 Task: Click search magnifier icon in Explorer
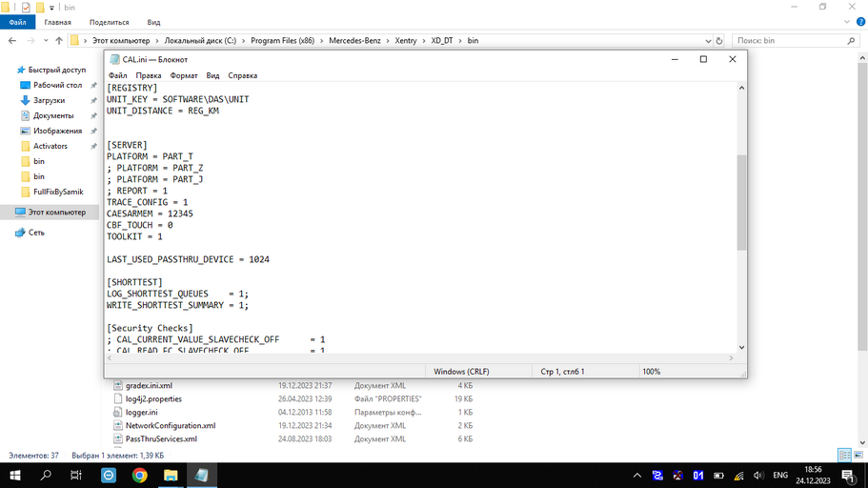852,40
